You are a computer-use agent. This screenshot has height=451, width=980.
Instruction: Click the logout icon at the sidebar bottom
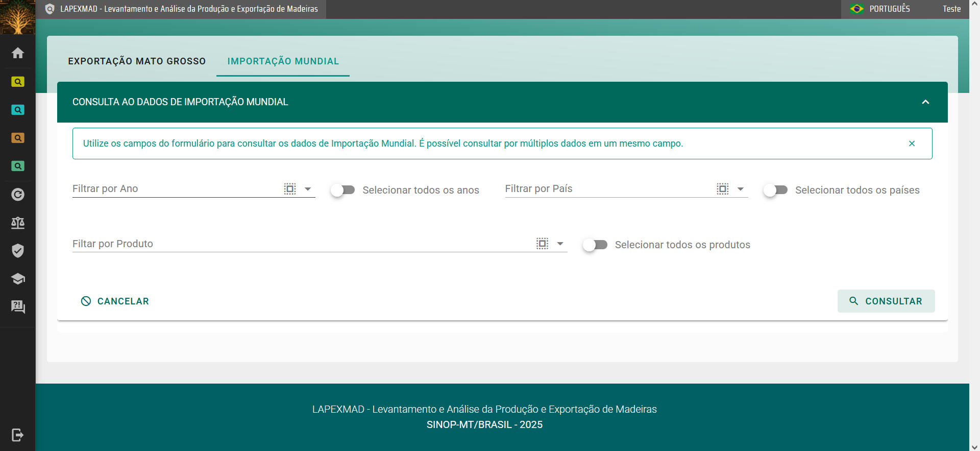18,435
